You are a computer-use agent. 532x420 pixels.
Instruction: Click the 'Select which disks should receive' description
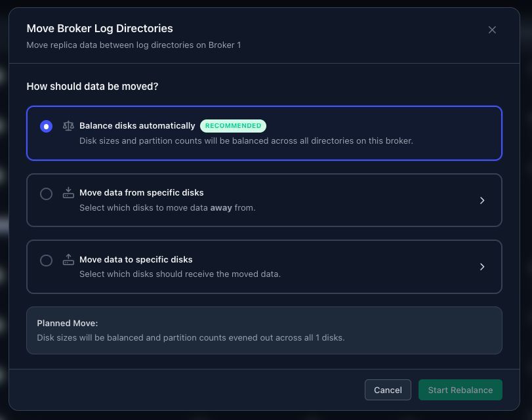click(180, 274)
